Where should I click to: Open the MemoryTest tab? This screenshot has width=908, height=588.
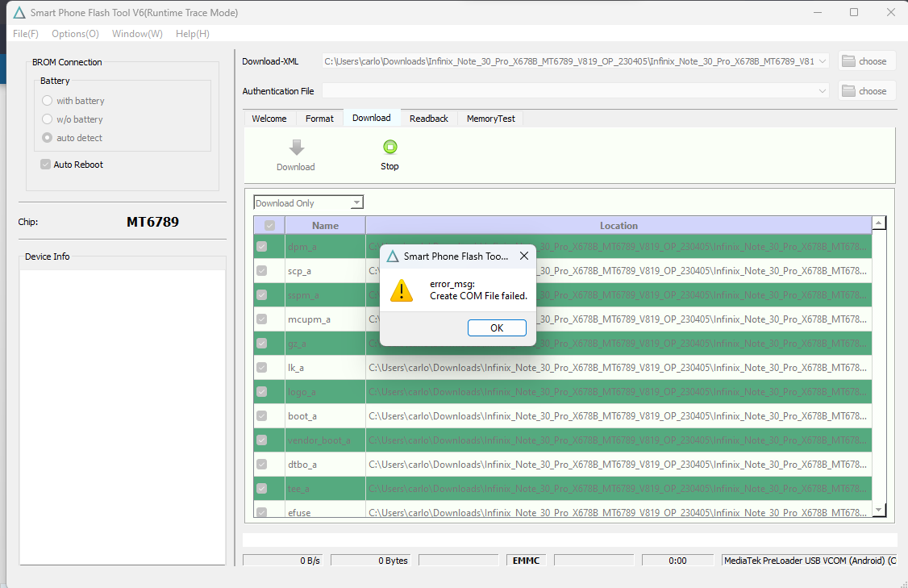click(491, 119)
